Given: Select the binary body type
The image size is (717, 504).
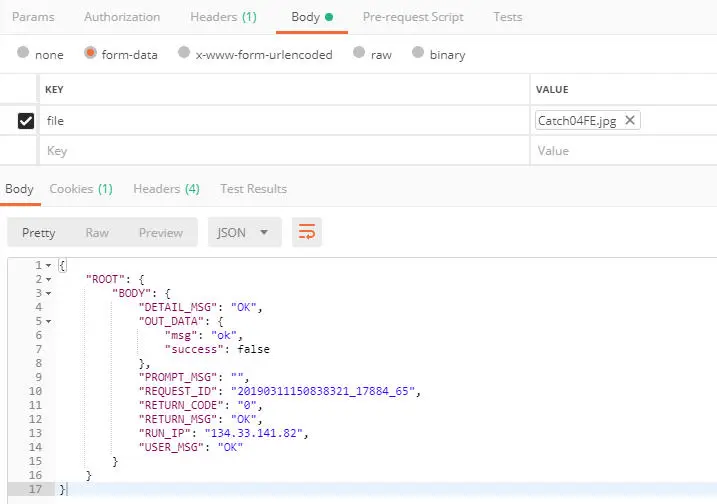Looking at the screenshot, I should [x=418, y=52].
